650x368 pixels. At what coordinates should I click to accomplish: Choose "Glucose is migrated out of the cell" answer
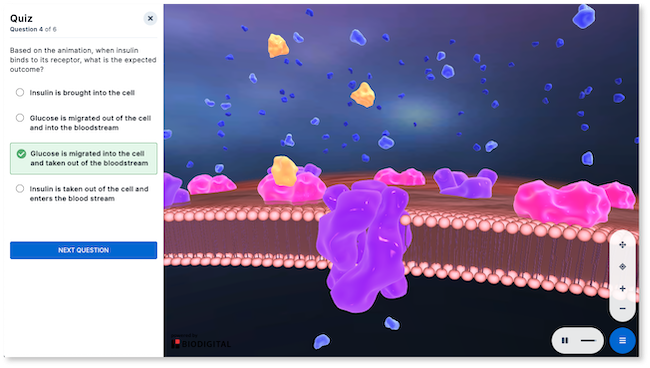[83, 123]
